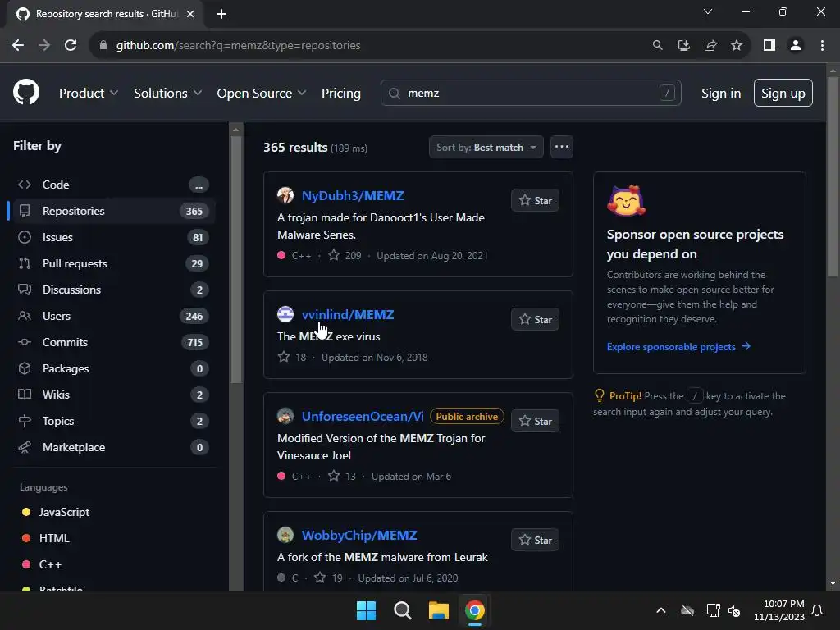Filter by Packages
The width and height of the screenshot is (840, 630).
pos(112,368)
